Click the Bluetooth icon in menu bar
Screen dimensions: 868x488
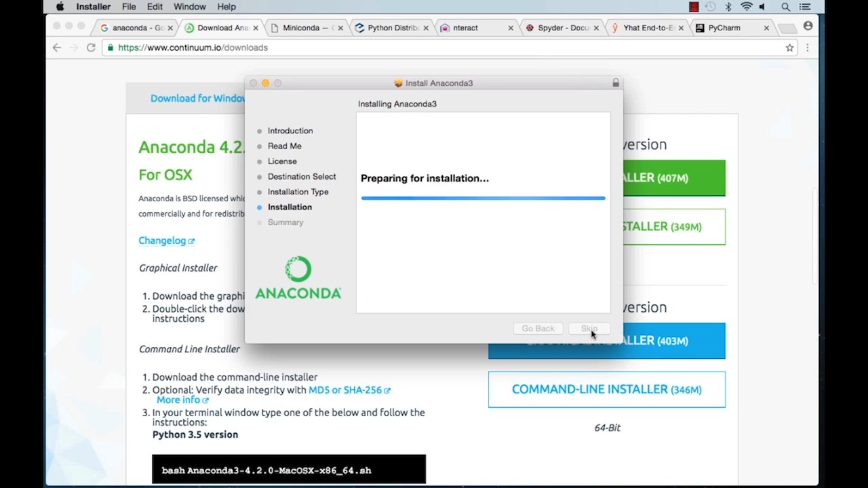pos(729,7)
